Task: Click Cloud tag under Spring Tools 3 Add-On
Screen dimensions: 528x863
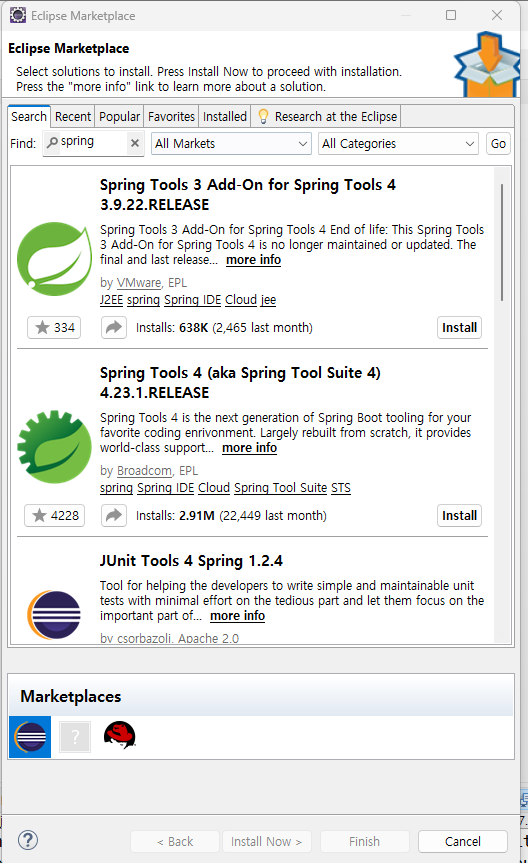Action: click(x=241, y=300)
